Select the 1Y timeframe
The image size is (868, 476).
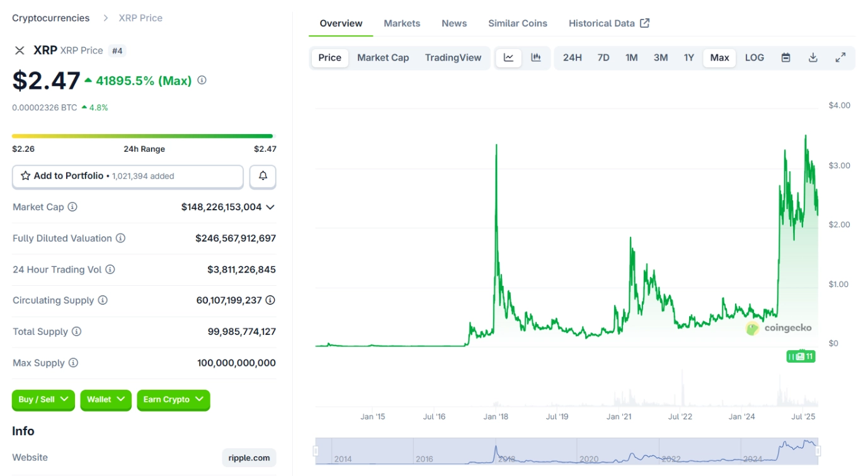(x=689, y=57)
